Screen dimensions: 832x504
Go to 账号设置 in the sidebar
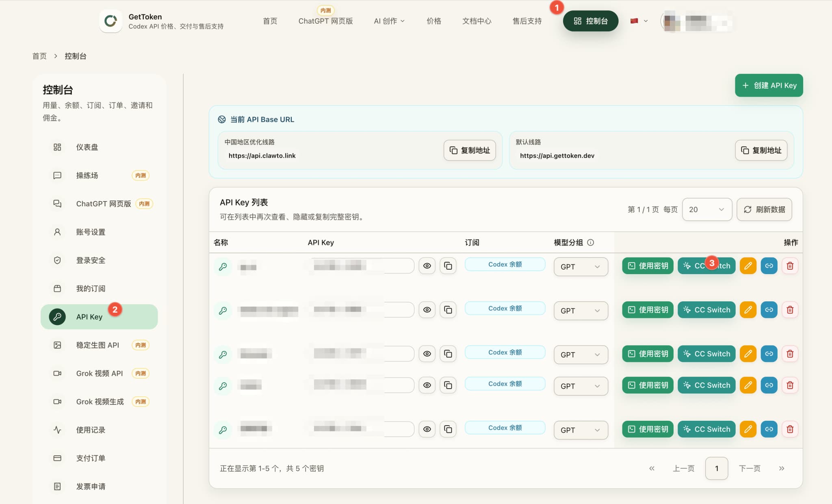pyautogui.click(x=99, y=232)
